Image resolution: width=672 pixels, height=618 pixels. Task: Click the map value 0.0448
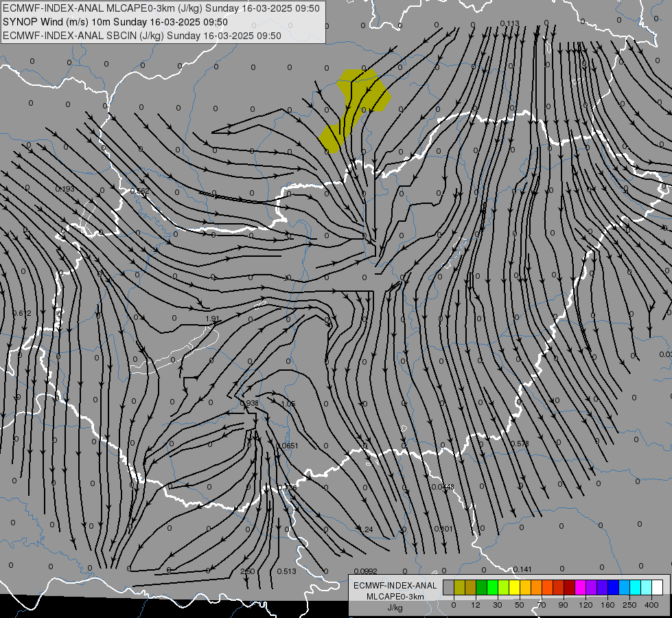pyautogui.click(x=443, y=488)
